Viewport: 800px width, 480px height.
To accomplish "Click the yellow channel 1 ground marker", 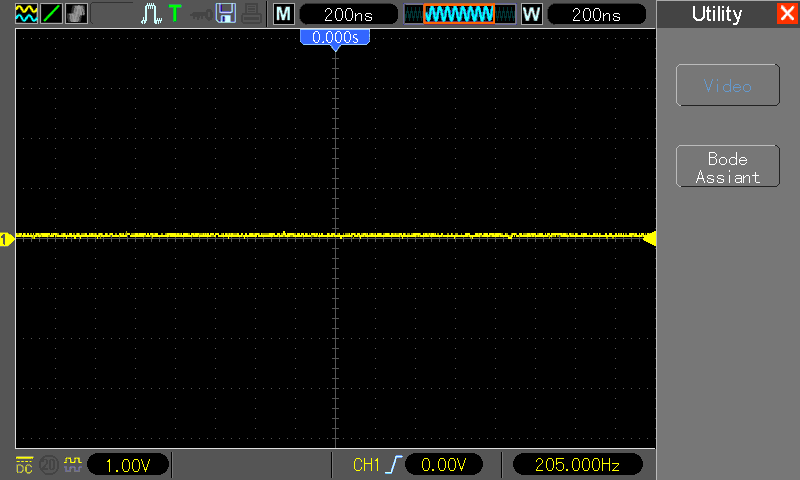I will click(x=7, y=239).
